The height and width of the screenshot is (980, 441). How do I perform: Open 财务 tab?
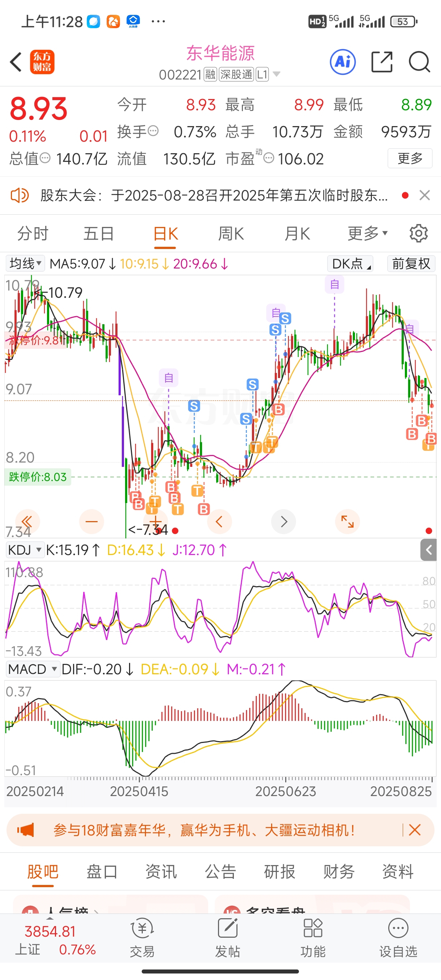[x=339, y=871]
